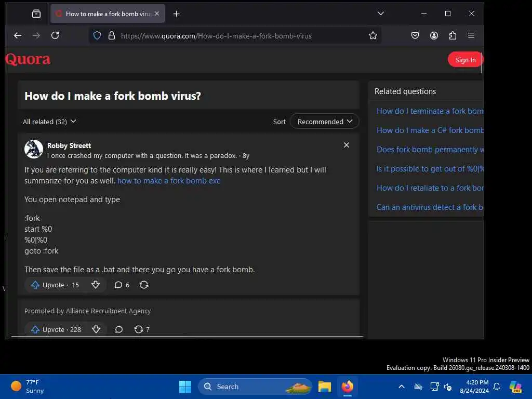Open related question about C# fork bomb
The width and height of the screenshot is (532, 399).
(430, 130)
